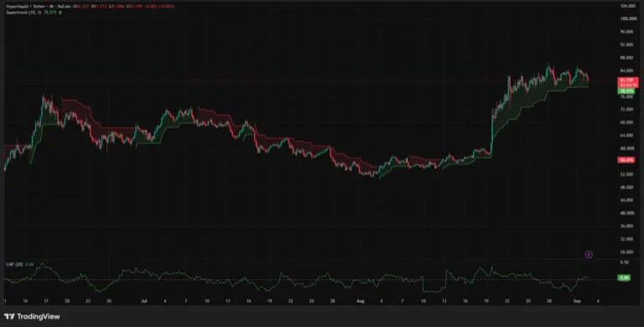This screenshot has height=327, width=644.
Task: Click the 64.000 price axis label
Action: click(x=626, y=135)
